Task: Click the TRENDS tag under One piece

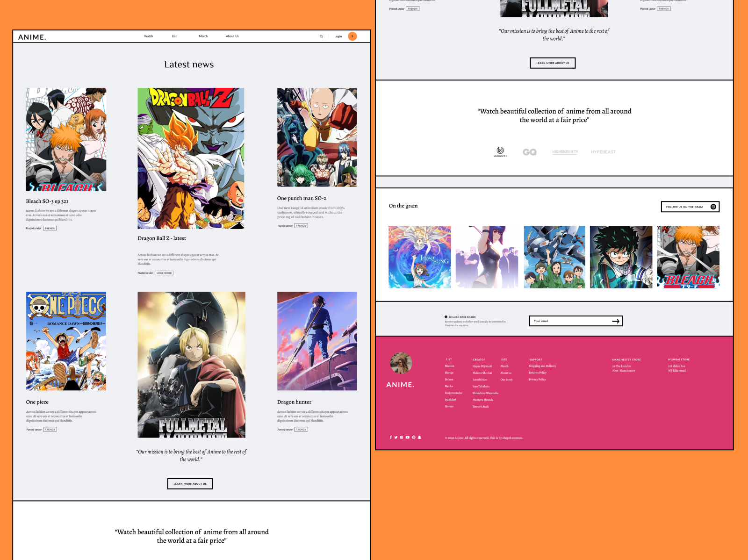Action: (x=50, y=429)
